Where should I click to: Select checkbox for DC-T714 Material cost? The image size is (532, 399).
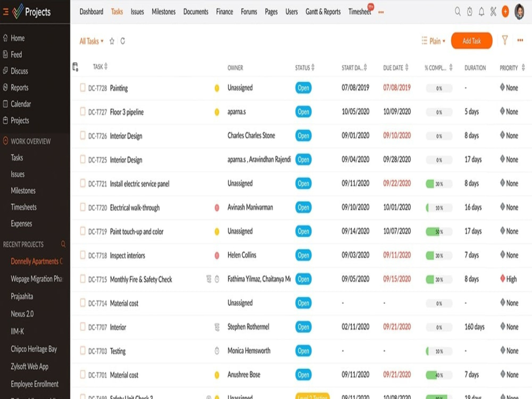(83, 303)
